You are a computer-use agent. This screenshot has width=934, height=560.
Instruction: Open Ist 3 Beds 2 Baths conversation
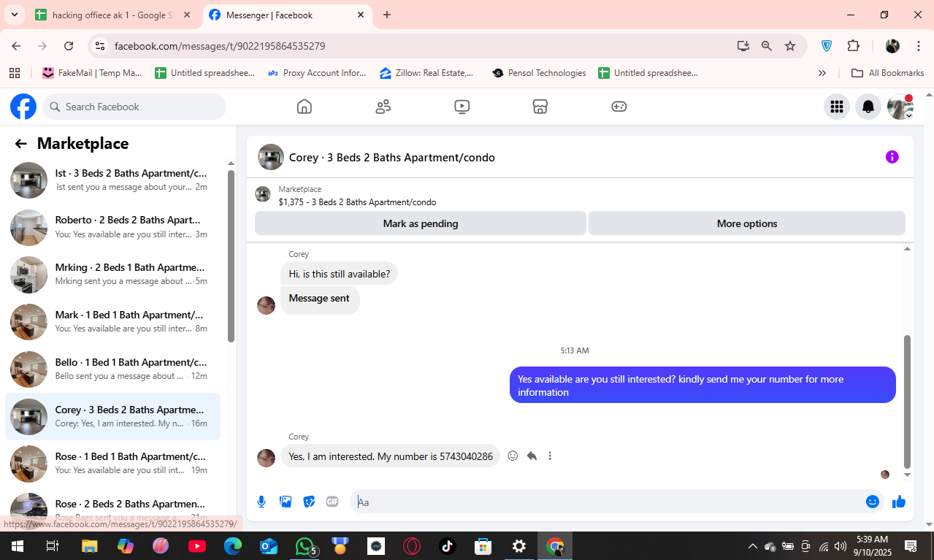(113, 180)
